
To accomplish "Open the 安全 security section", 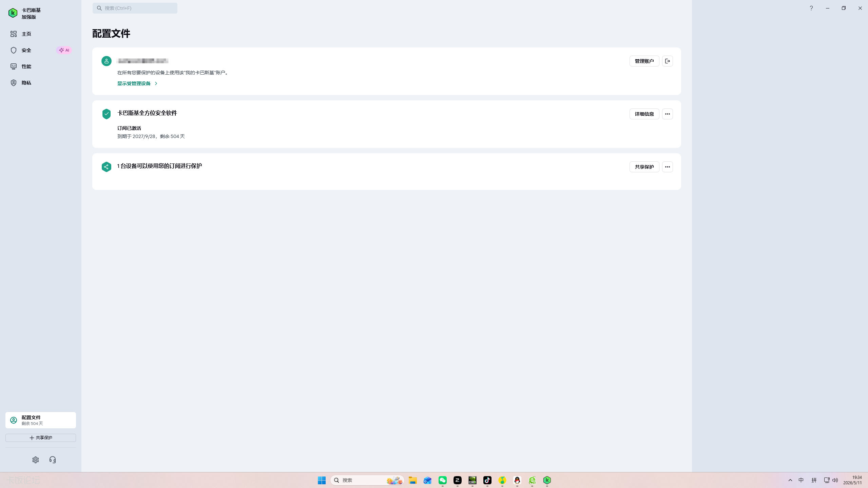I will [41, 50].
